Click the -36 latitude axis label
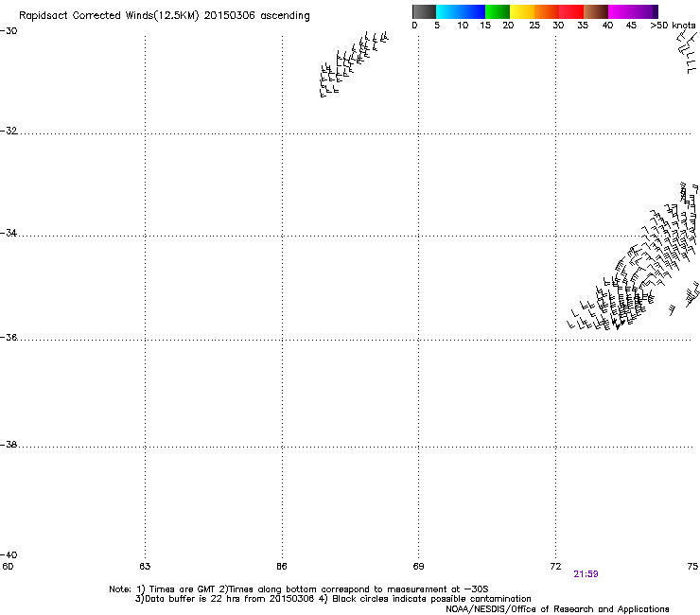Screen dimensions: 700x615 point(9,337)
